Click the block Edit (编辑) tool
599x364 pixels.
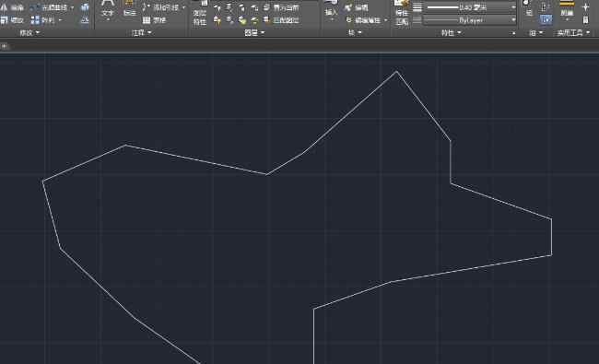pos(357,7)
